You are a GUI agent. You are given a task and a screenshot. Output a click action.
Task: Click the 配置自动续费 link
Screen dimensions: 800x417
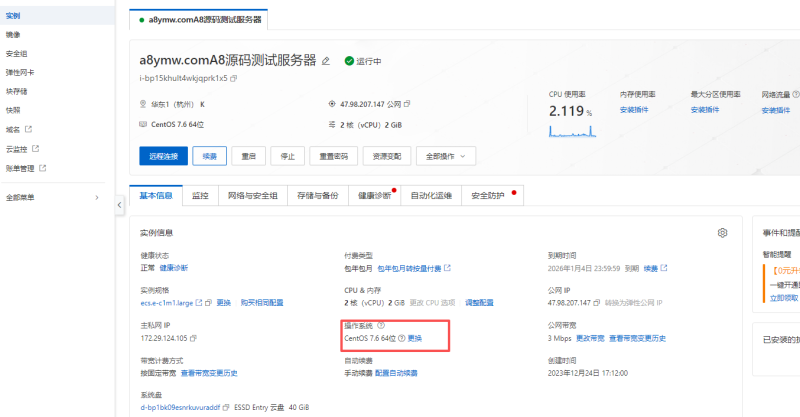[396, 374]
